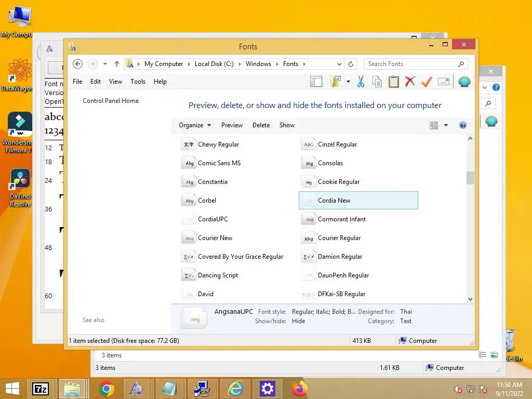Open Firefox from the taskbar
Screen dimensions: 532x399
[299, 389]
